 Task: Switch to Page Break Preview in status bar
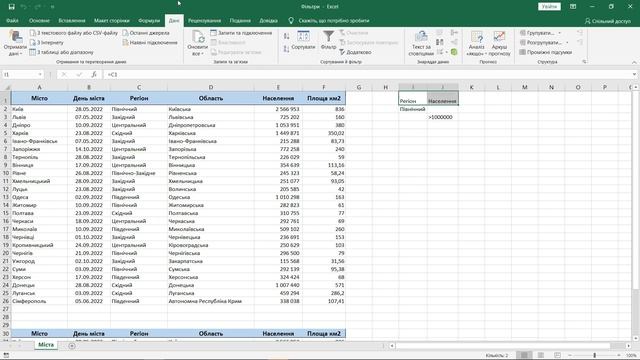pyautogui.click(x=558, y=355)
